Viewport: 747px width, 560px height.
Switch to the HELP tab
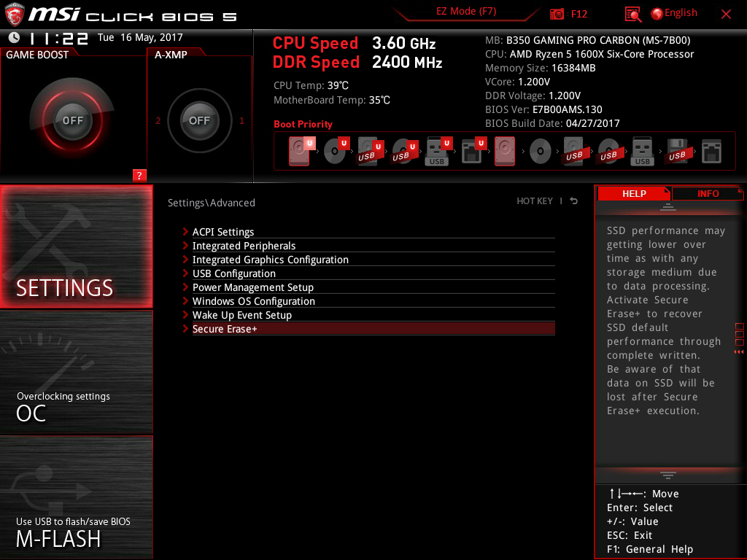tap(634, 194)
